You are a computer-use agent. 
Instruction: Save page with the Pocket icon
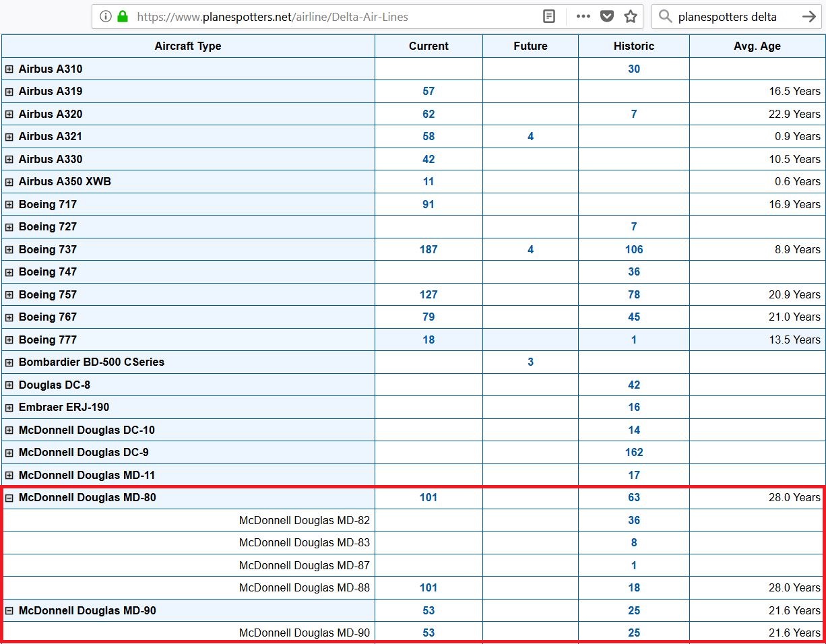click(607, 17)
